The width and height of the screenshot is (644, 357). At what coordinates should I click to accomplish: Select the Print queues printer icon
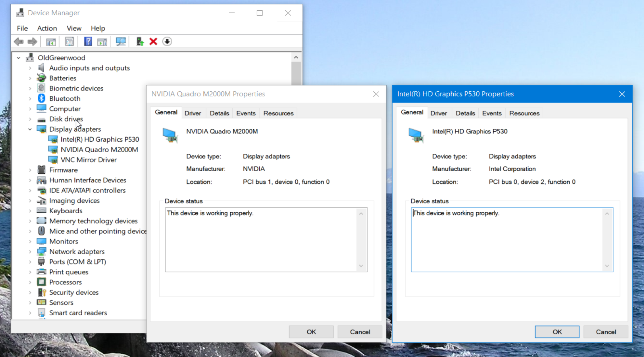point(41,272)
